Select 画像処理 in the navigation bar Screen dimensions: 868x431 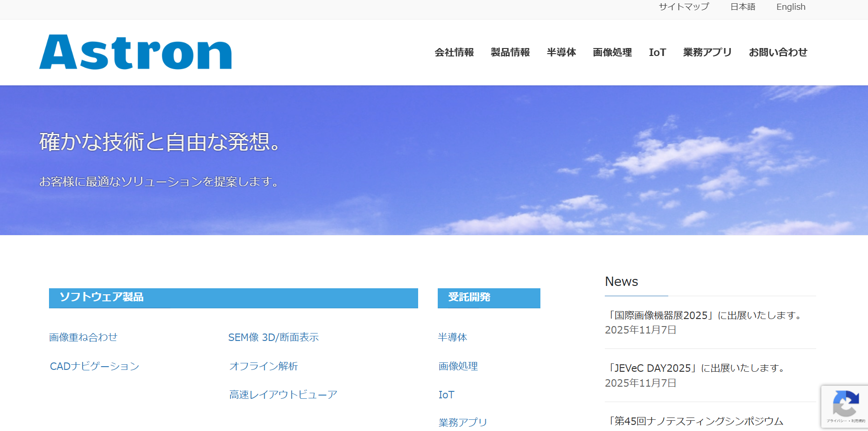click(x=612, y=52)
